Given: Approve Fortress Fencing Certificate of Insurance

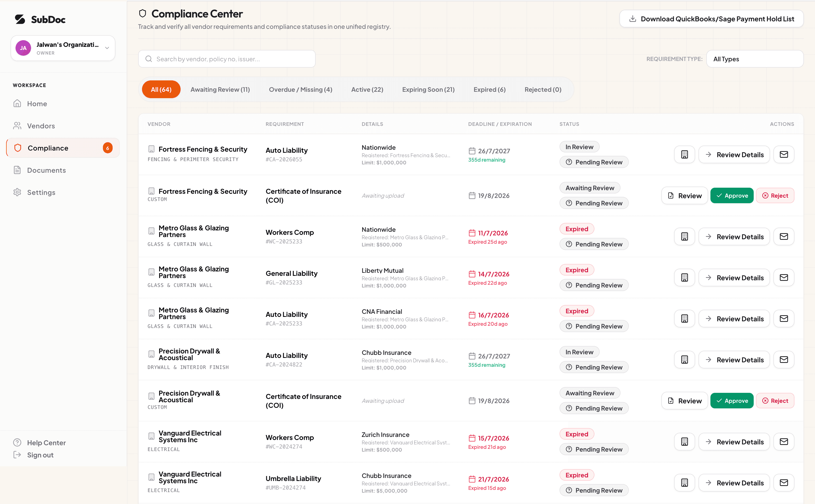Looking at the screenshot, I should pos(732,196).
